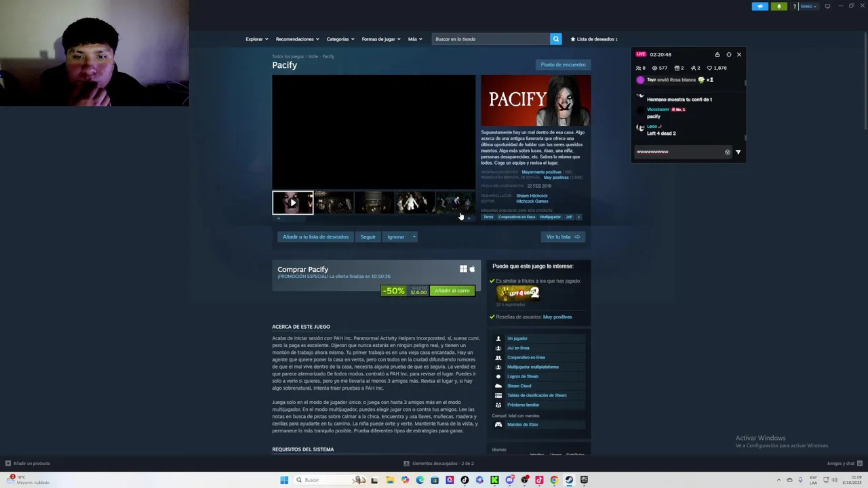Open live overlay settings gear icon
The image size is (868, 488).
tap(729, 54)
